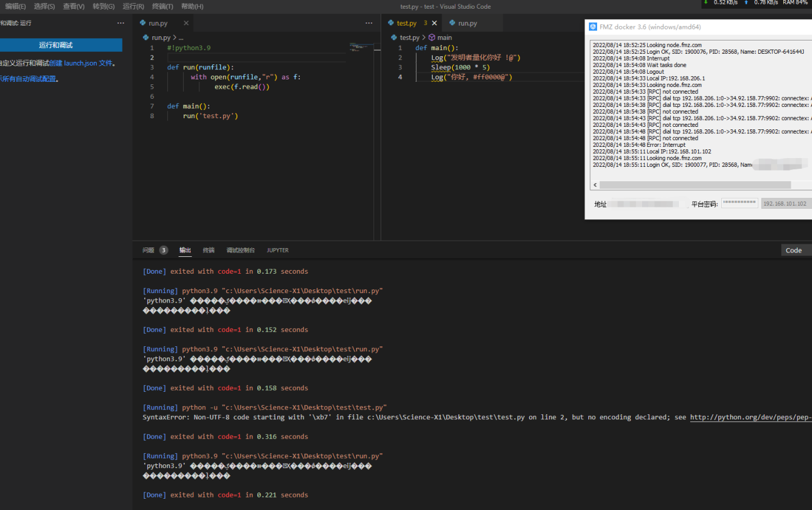Click the python -u test.py running line
Viewport: 812px width, 510px height.
pyautogui.click(x=265, y=407)
